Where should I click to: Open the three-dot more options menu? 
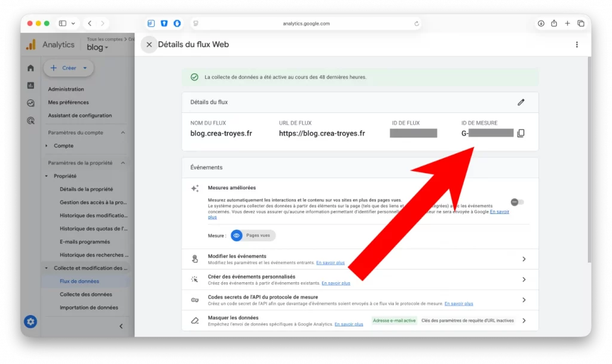(x=576, y=44)
